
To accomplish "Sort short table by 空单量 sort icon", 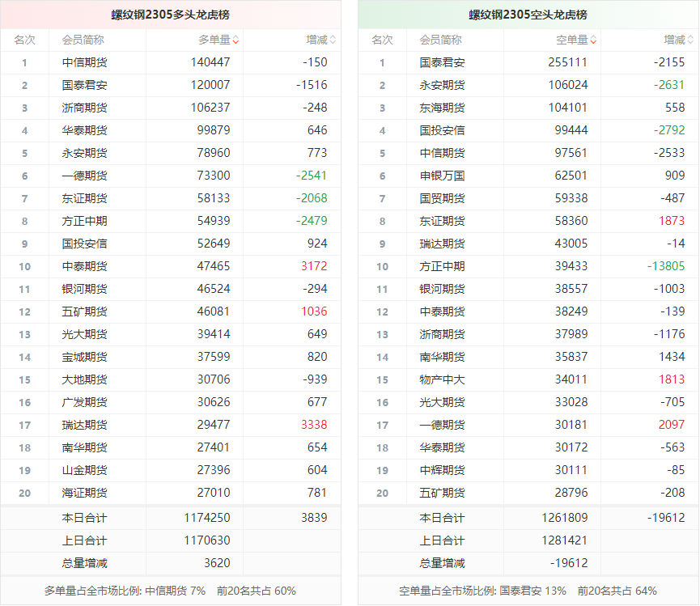I will coord(593,40).
